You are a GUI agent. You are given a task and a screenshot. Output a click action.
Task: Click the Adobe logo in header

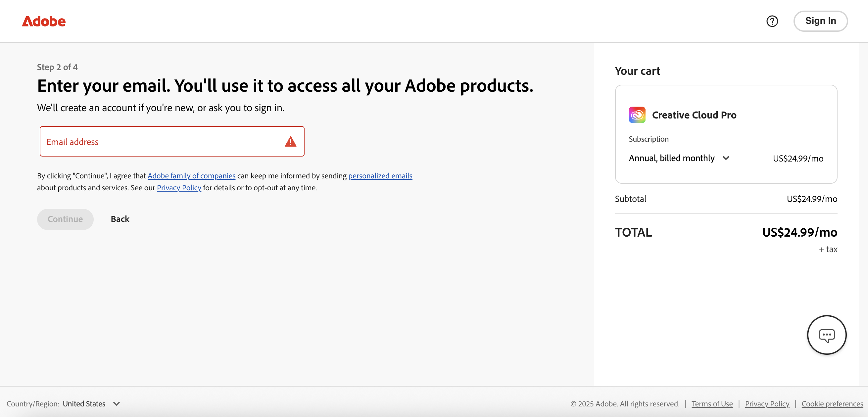(44, 21)
